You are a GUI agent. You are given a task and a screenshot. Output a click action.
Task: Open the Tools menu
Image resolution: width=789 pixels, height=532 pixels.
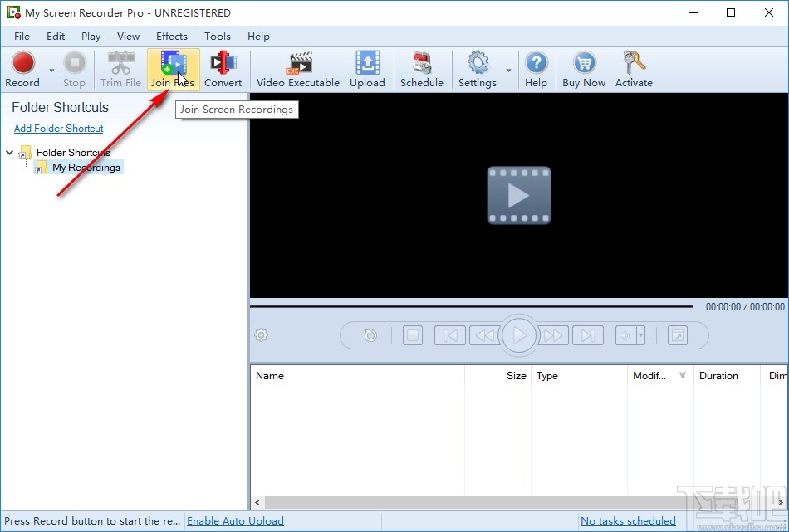(x=218, y=37)
